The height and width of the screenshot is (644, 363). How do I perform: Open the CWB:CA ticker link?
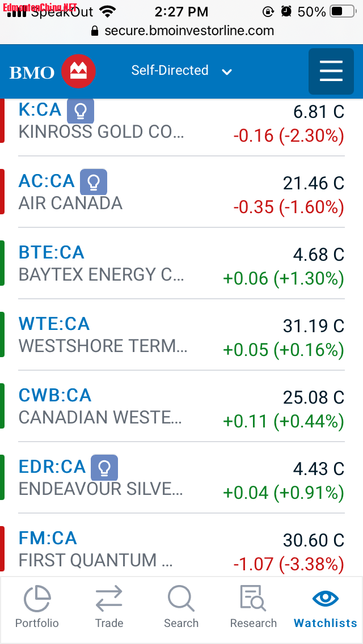coord(55,395)
